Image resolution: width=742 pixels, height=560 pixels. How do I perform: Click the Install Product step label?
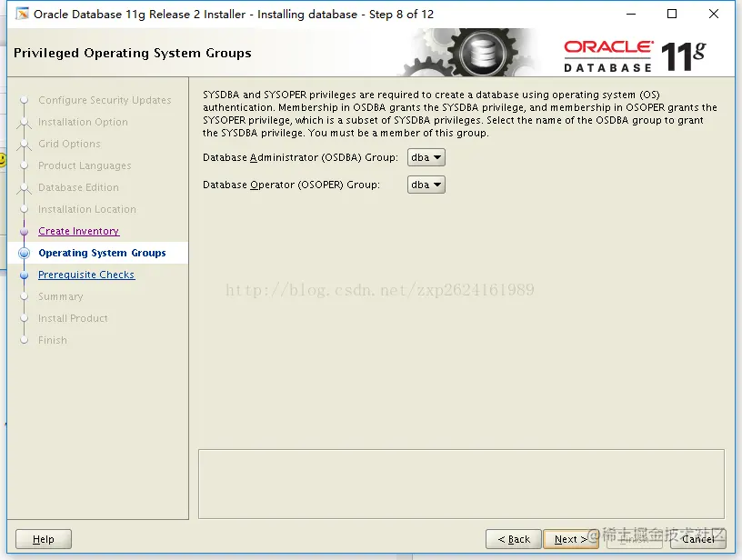(73, 318)
